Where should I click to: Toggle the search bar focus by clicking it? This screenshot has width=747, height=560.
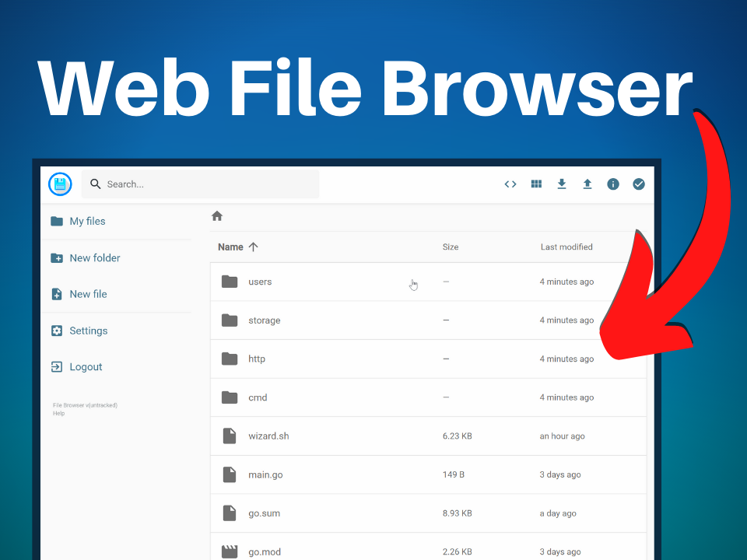pyautogui.click(x=200, y=184)
